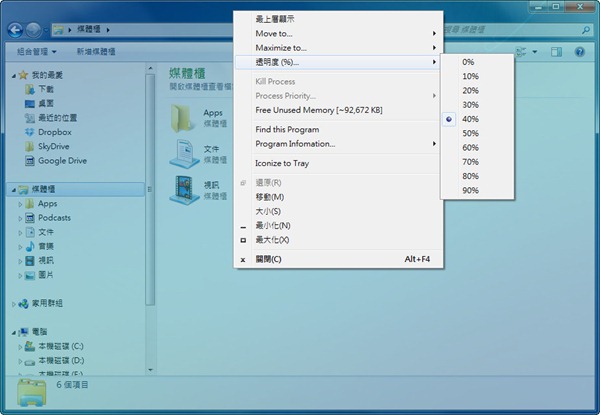Expand the 家用群組 tree node triangle
600x415 pixels.
(x=14, y=304)
